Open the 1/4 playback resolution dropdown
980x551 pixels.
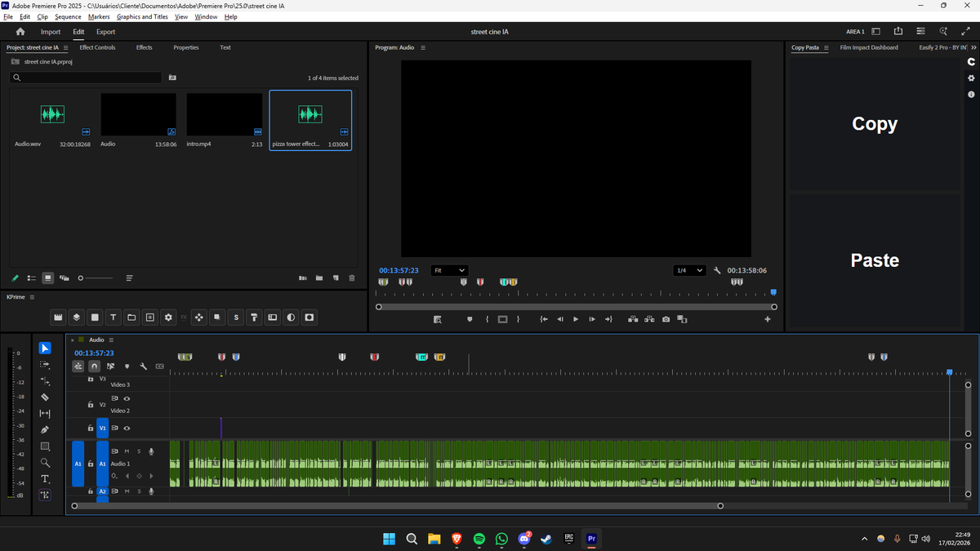(688, 270)
